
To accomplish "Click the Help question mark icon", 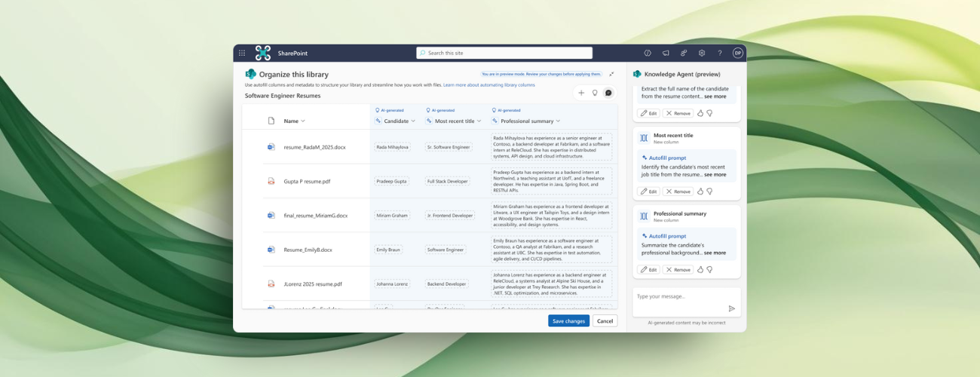I will coord(720,53).
